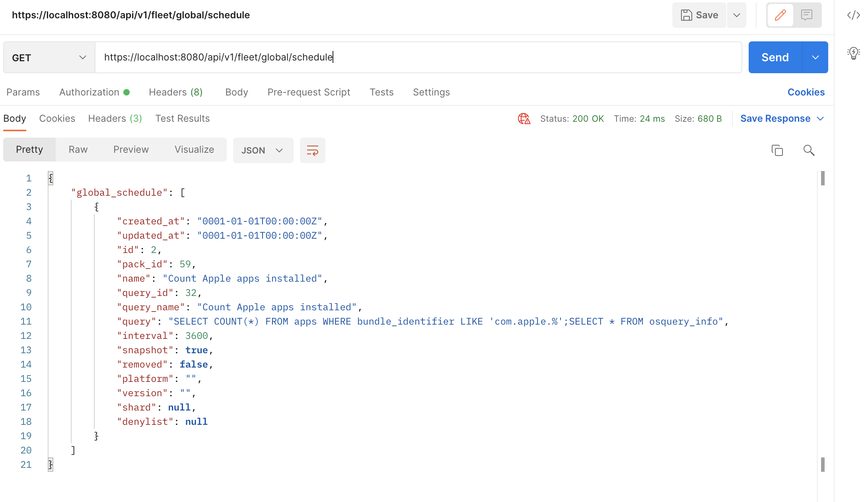This screenshot has width=868, height=502.
Task: Toggle line wrapping in the response viewer
Action: pyautogui.click(x=313, y=150)
